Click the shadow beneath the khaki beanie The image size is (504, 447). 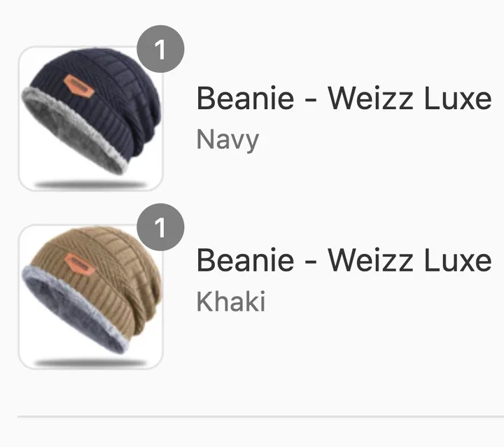[x=90, y=362]
